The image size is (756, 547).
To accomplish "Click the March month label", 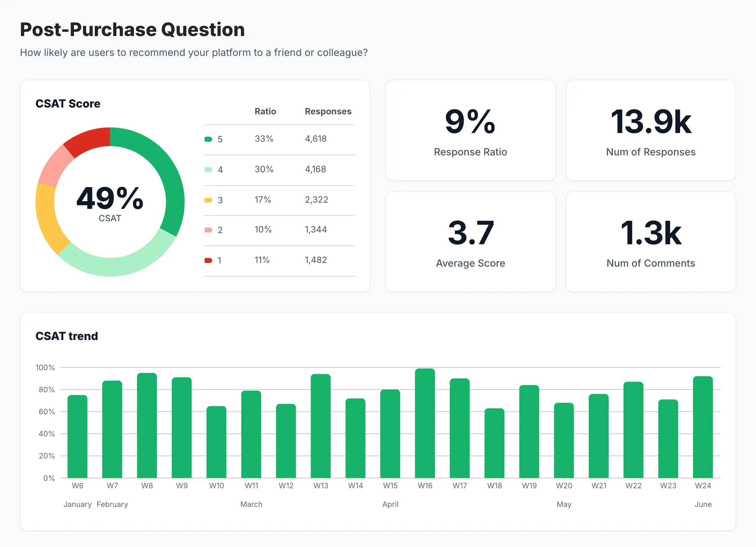I will [x=251, y=504].
